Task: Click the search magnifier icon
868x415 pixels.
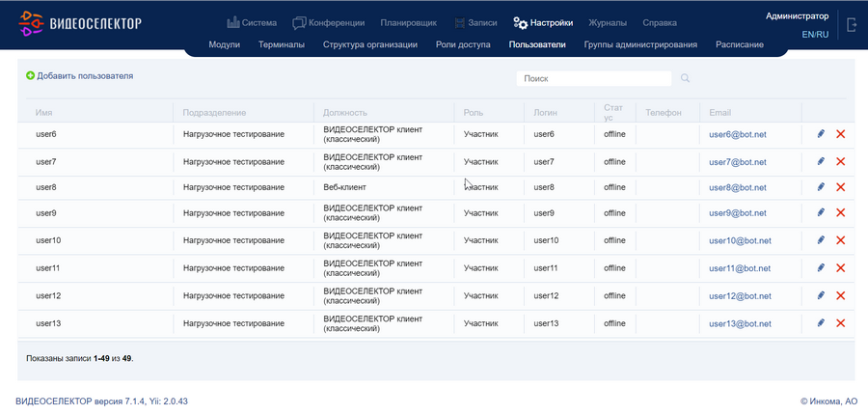Action: tap(685, 79)
